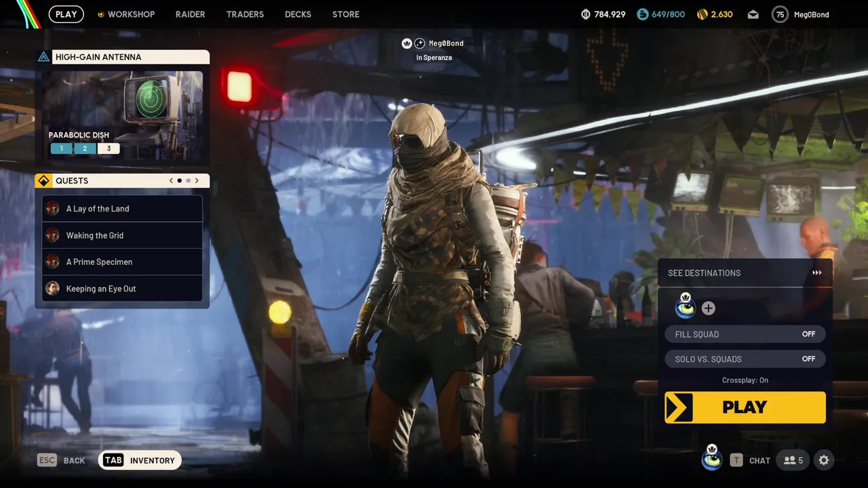Open the PLAY tab in top navigation

[x=66, y=14]
